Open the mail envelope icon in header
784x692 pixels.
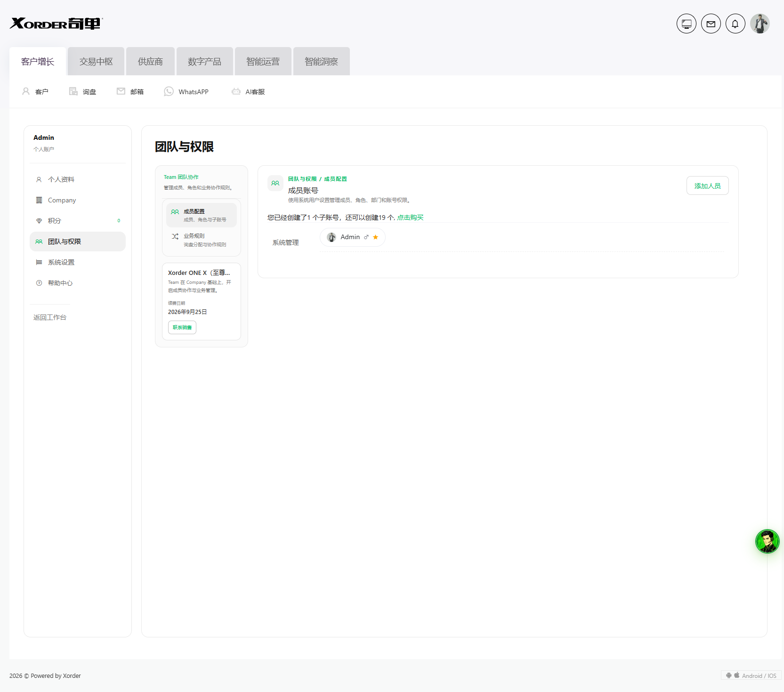711,24
